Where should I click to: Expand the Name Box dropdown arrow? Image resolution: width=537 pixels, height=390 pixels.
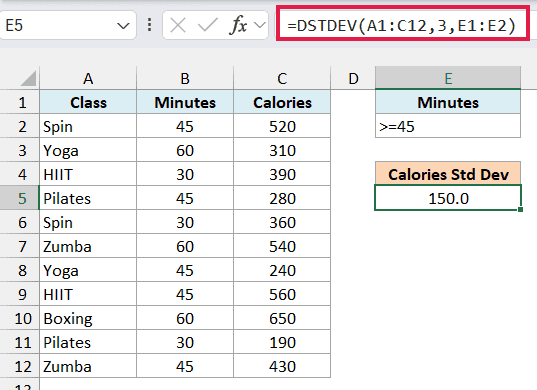point(123,26)
